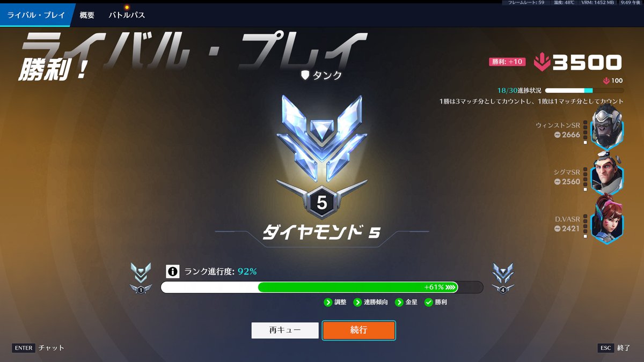Click the VRM: 1452 MB indicator

tap(597, 3)
